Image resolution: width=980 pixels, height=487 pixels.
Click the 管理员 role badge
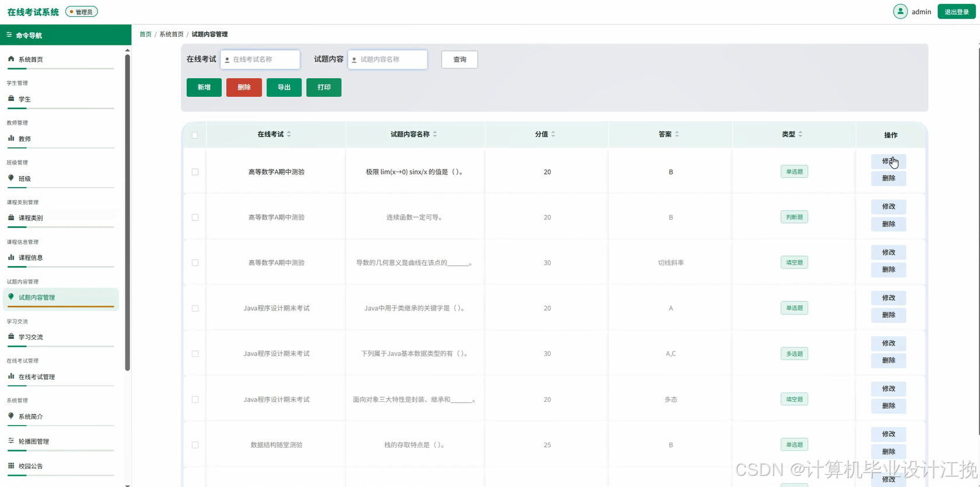[82, 12]
